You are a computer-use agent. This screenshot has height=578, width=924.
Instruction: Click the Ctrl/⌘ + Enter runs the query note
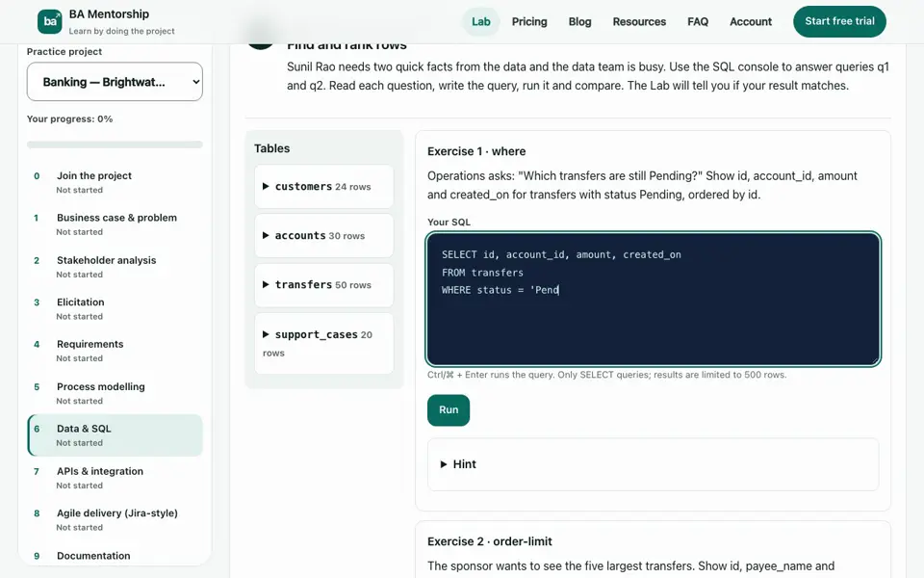coord(606,375)
